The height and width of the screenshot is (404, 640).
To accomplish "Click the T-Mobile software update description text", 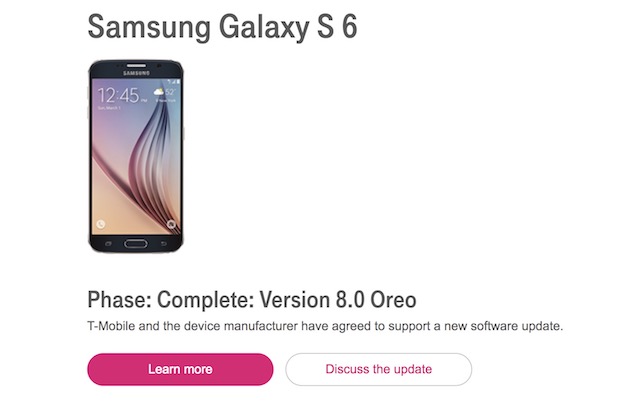I will [325, 326].
